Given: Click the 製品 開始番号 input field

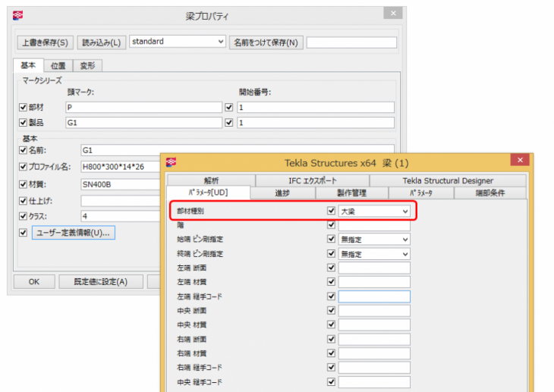Looking at the screenshot, I should 316,123.
